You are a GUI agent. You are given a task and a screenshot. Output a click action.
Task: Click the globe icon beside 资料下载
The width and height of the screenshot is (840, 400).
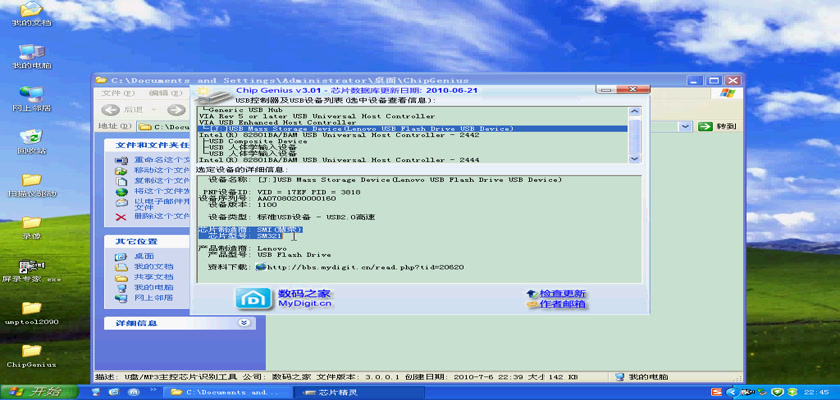[x=261, y=267]
